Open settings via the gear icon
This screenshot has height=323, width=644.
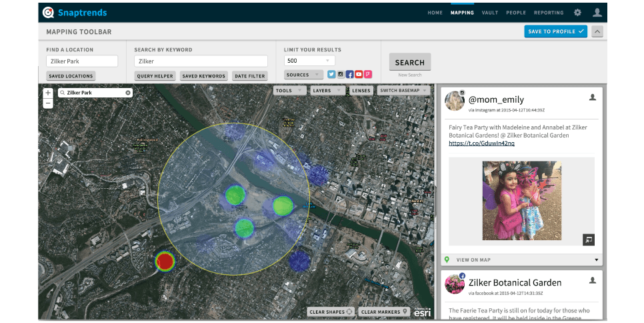(x=577, y=13)
